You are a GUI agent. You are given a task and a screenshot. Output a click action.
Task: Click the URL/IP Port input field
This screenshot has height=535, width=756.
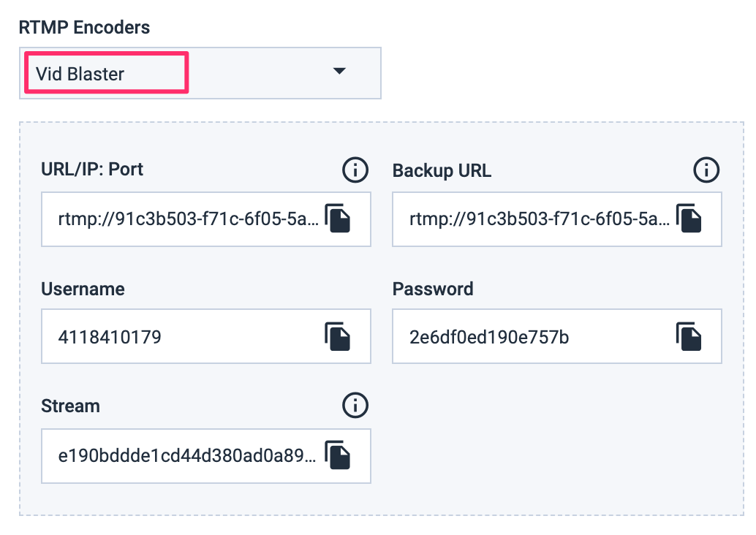pyautogui.click(x=183, y=219)
